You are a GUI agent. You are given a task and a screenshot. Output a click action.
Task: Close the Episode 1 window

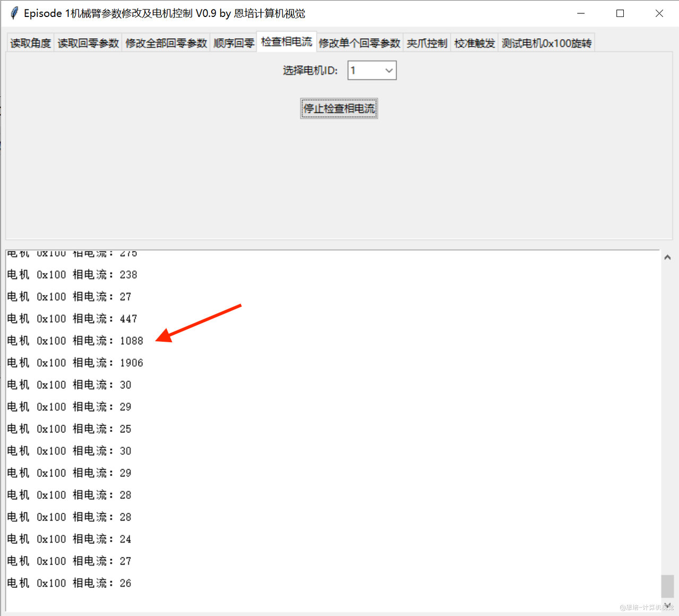pos(659,13)
